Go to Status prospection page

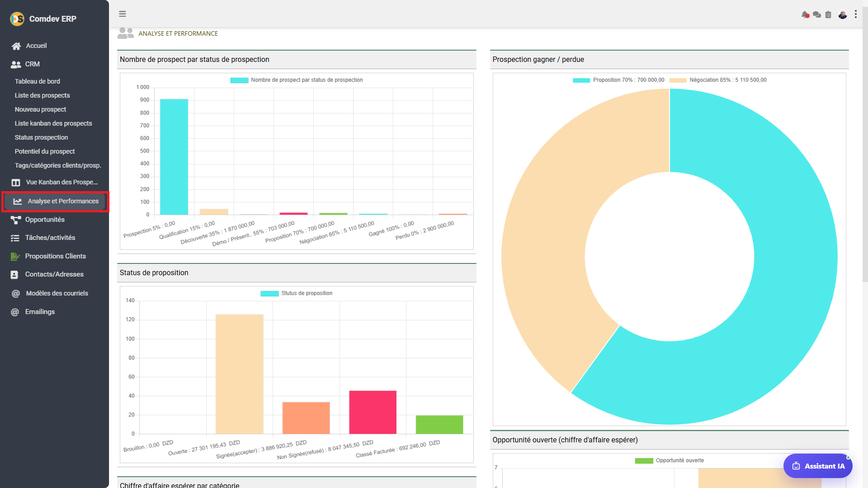click(x=42, y=137)
